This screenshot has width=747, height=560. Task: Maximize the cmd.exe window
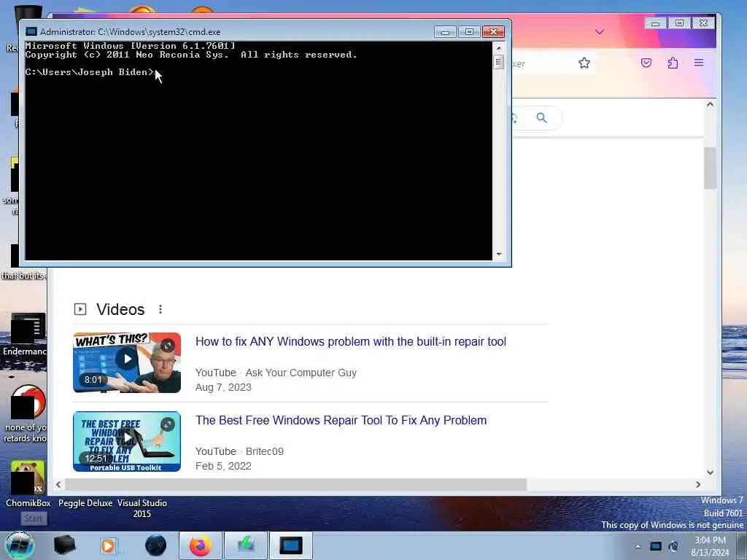(x=469, y=32)
